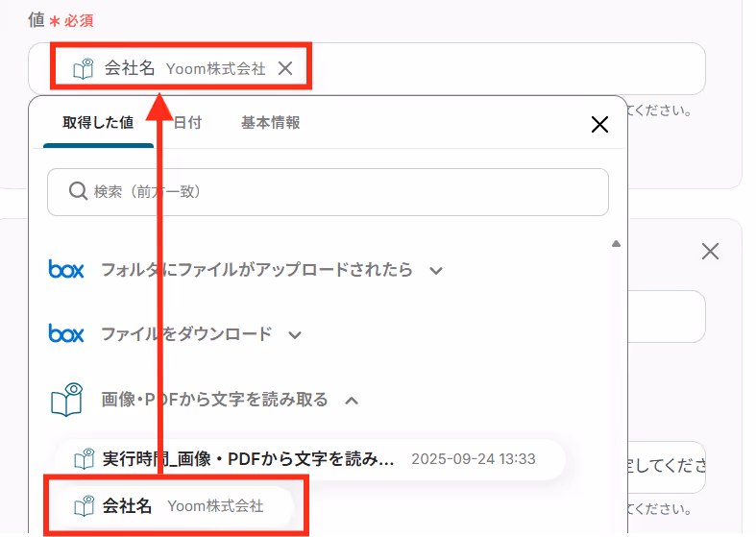This screenshot has height=537, width=756.
Task: Click the book icon in the 会社名 value tag
Action: tap(83, 68)
